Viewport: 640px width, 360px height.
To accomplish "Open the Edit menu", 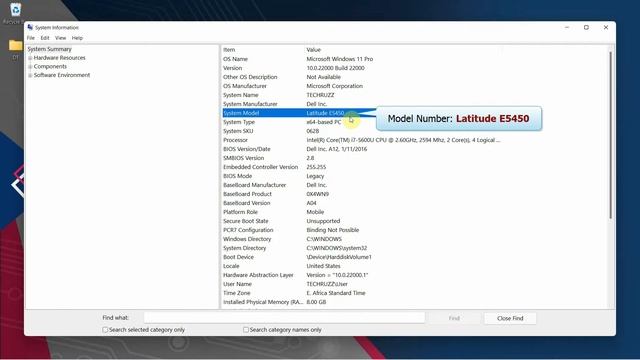I will tap(45, 38).
